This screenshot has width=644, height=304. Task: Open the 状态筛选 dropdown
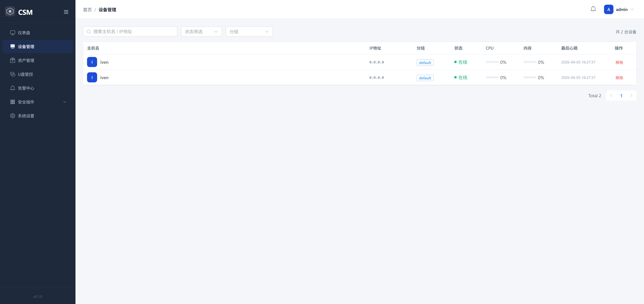coord(201,31)
